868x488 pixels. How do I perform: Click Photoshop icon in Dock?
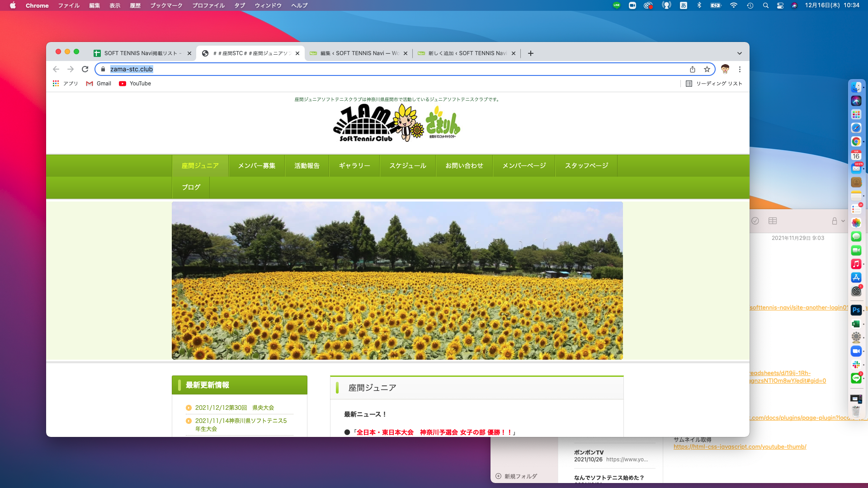pyautogui.click(x=856, y=310)
